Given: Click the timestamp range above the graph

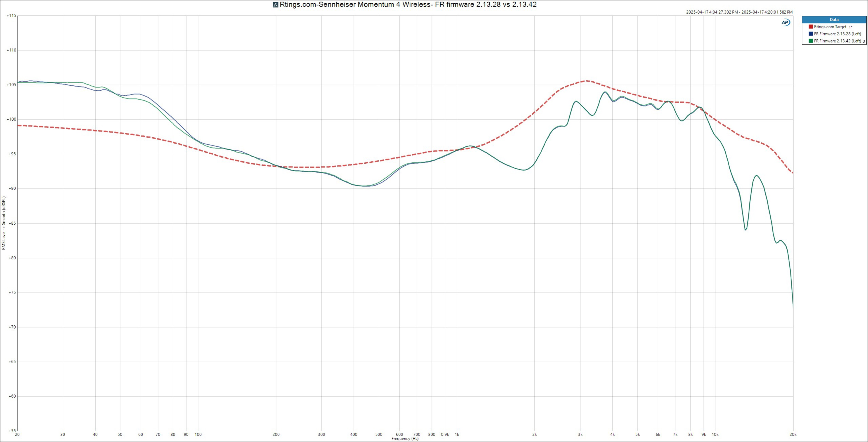Looking at the screenshot, I should (x=739, y=12).
